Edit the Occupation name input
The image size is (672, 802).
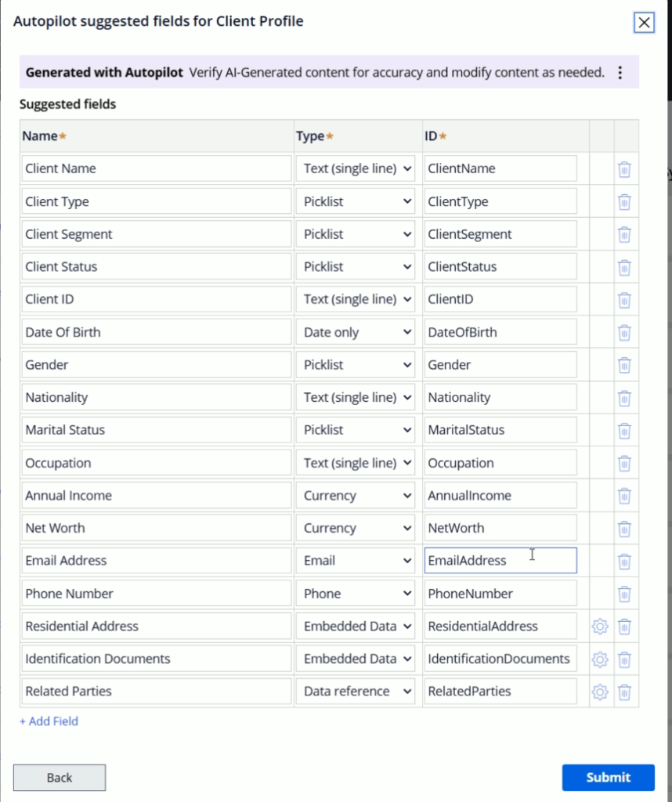pyautogui.click(x=157, y=463)
